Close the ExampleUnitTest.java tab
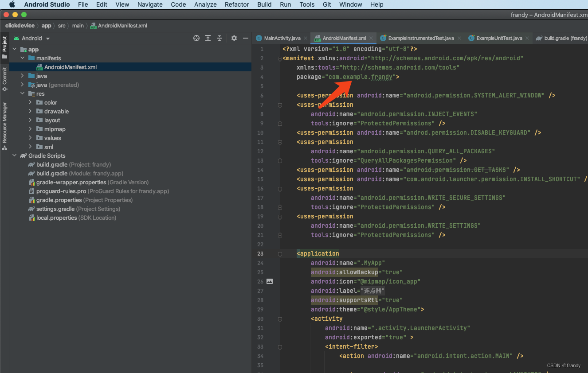 (x=527, y=38)
